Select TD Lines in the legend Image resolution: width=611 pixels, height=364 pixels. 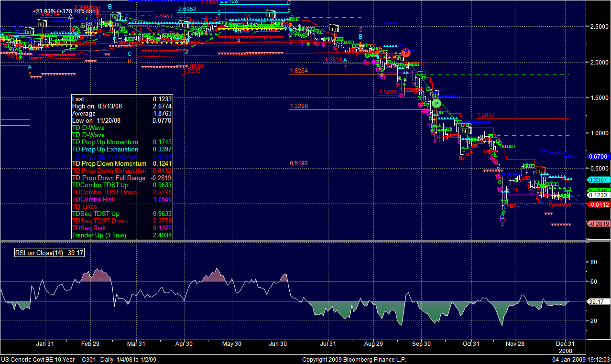point(121,206)
